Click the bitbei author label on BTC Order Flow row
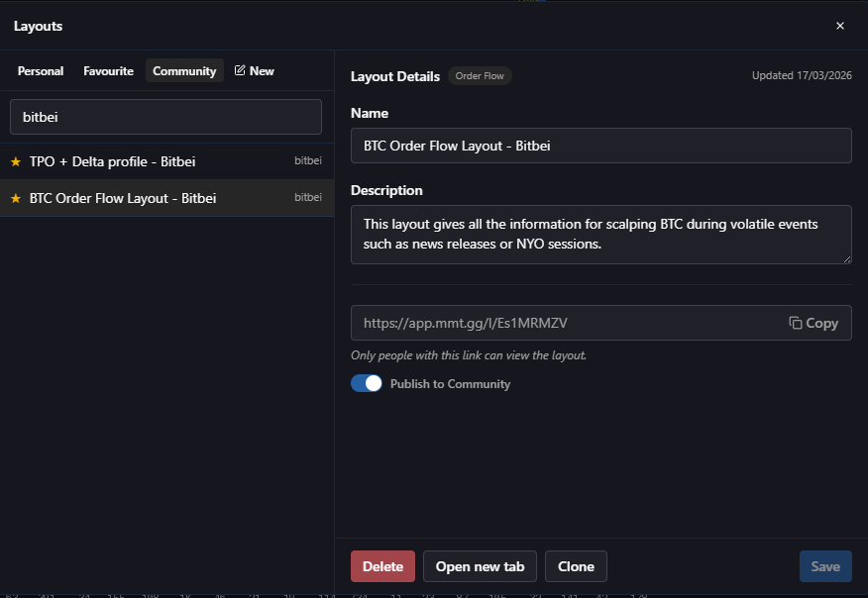This screenshot has width=868, height=598. [308, 197]
